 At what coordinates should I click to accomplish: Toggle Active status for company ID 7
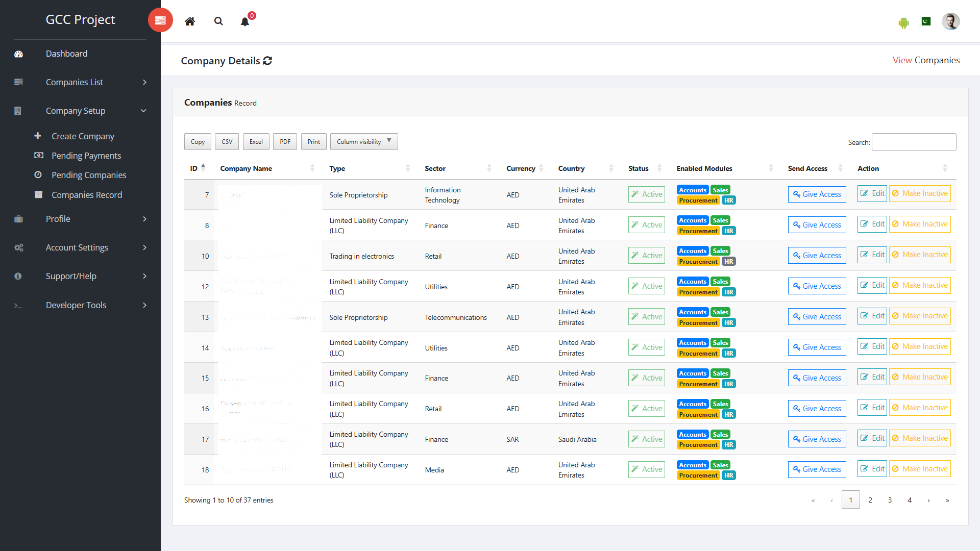tap(647, 194)
